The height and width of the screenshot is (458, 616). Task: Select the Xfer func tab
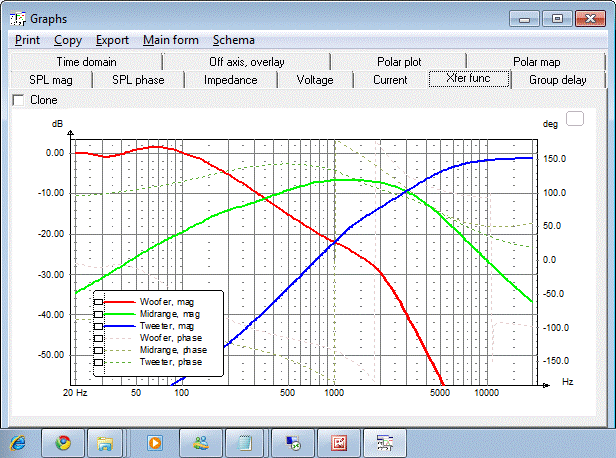469,79
